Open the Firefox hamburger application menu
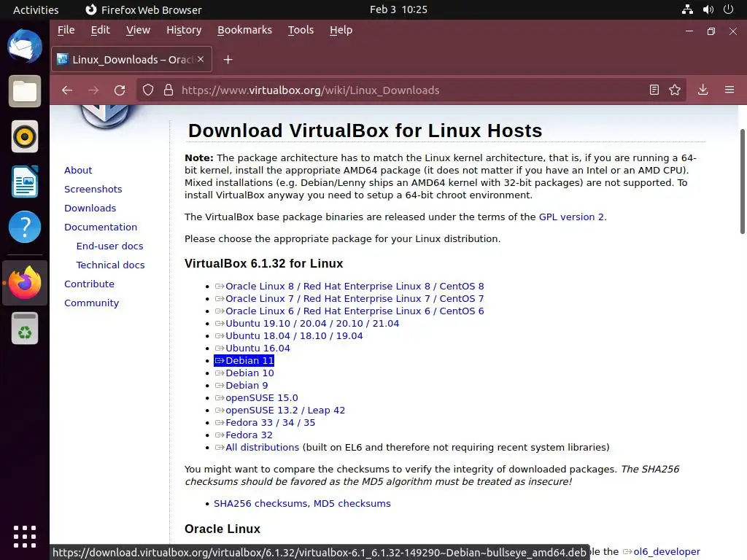This screenshot has height=560, width=747. coord(729,90)
